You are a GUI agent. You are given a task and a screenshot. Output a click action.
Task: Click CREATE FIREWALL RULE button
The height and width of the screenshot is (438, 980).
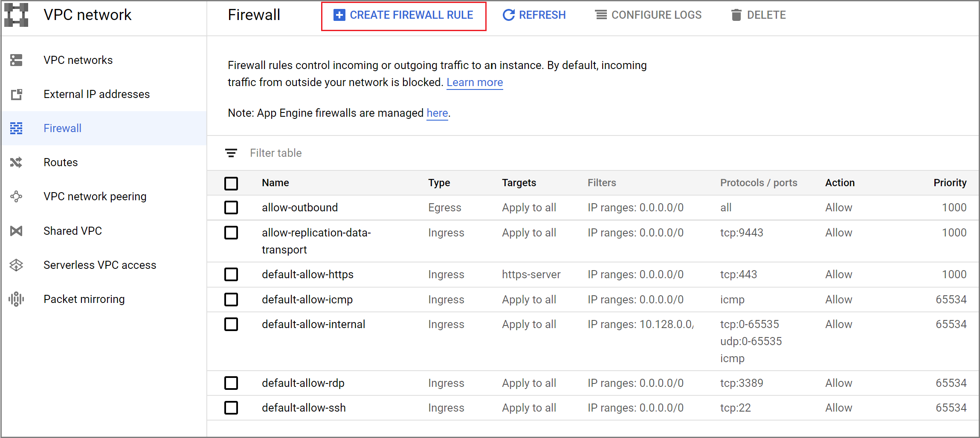tap(403, 15)
